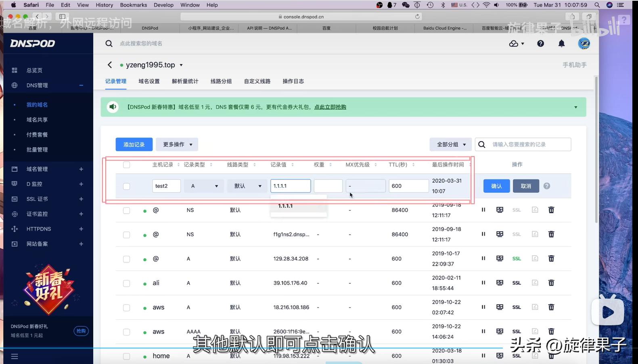Open the 总览页 sidebar item
The image size is (638, 364).
click(34, 70)
